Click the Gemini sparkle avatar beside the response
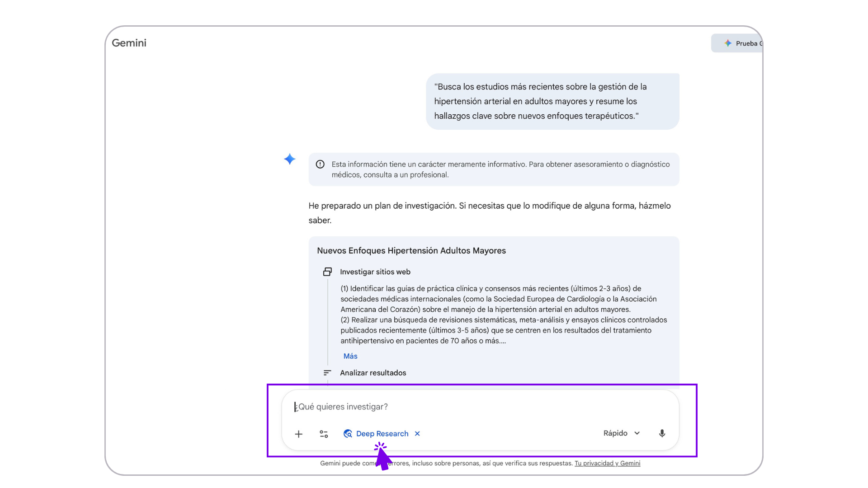Image resolution: width=868 pixels, height=488 pixels. pos(289,159)
